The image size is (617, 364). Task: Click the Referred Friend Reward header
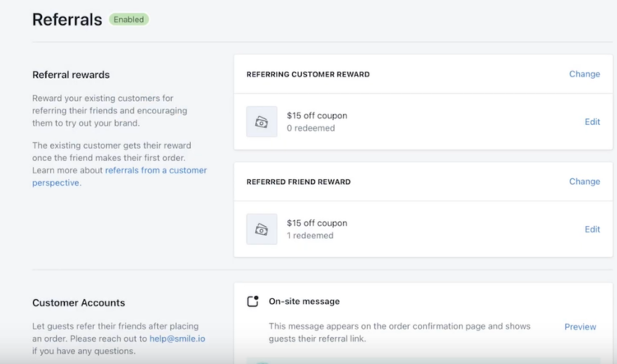299,182
